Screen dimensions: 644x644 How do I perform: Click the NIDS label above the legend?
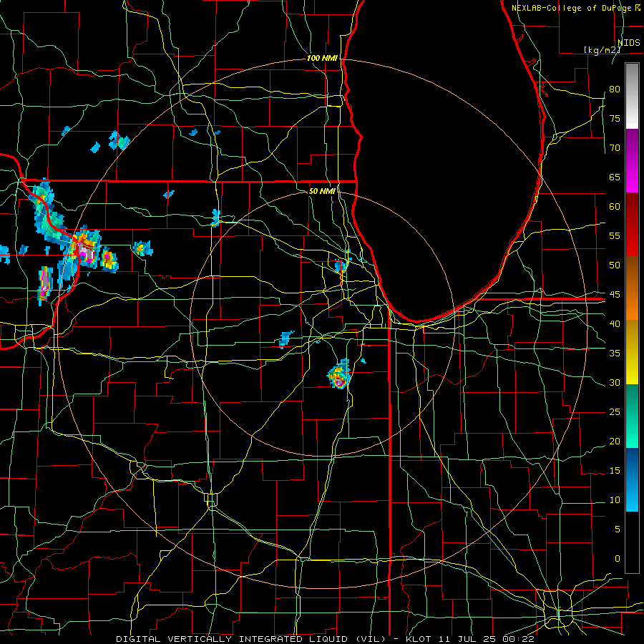pos(629,42)
